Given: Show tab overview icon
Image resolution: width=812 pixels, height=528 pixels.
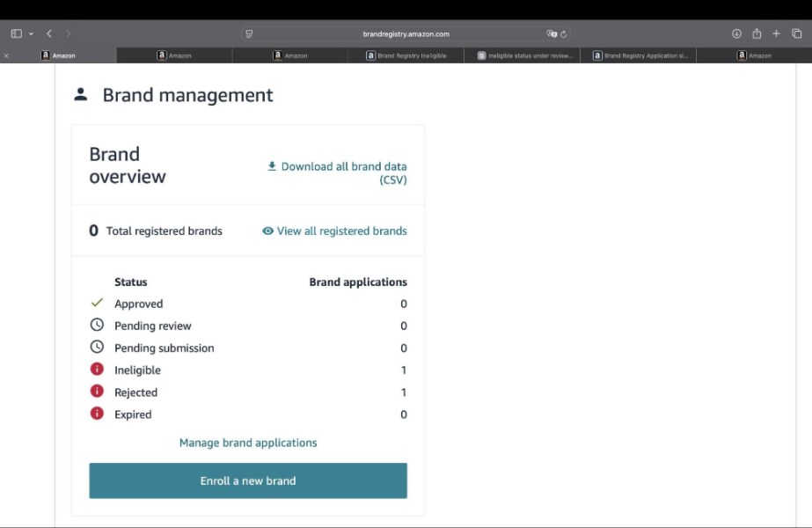Looking at the screenshot, I should tap(796, 33).
